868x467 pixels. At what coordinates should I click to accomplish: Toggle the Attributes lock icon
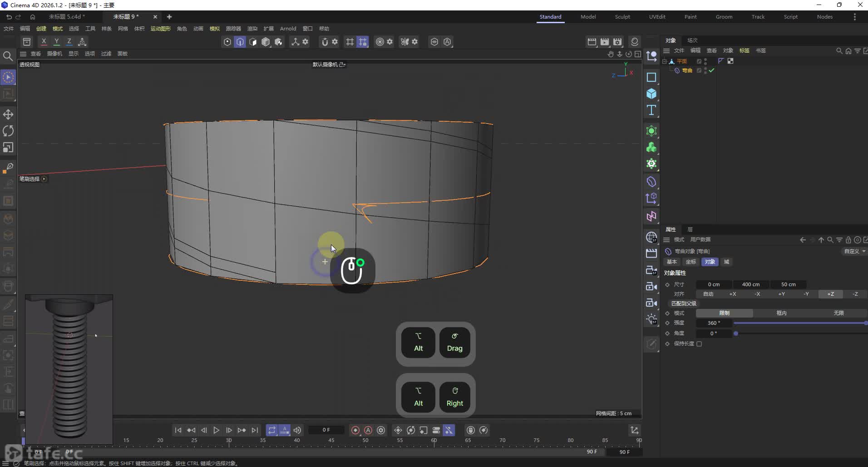(848, 240)
